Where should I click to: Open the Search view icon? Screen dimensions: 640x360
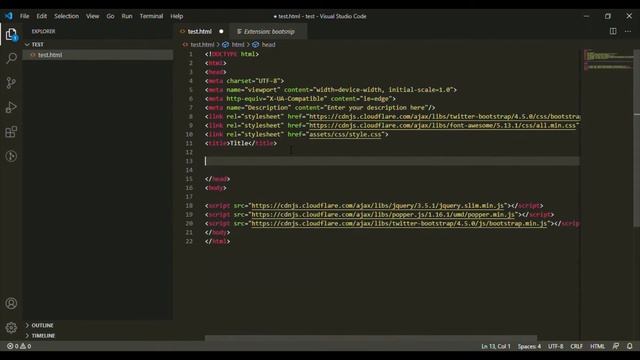tap(11, 58)
